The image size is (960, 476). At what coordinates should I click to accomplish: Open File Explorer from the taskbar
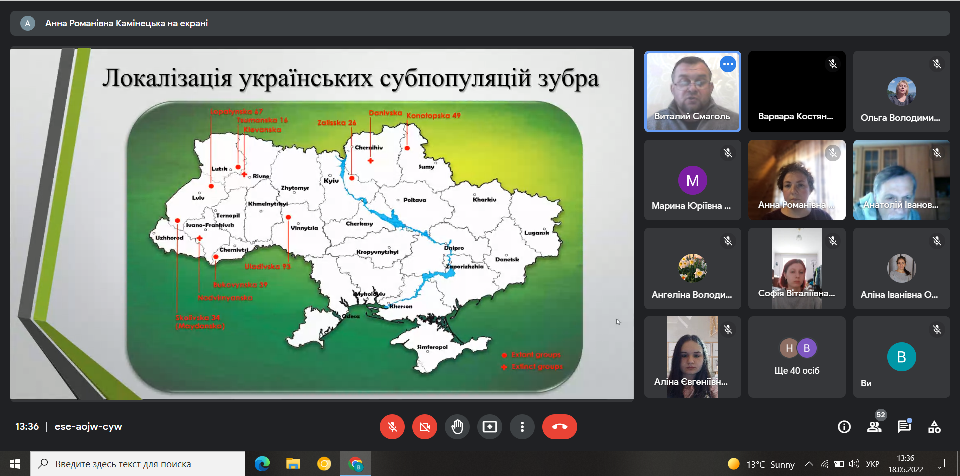click(293, 464)
